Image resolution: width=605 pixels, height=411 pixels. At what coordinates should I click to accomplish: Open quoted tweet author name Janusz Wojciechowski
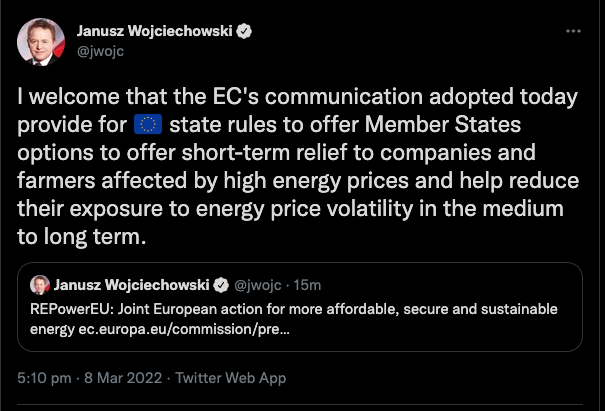click(x=131, y=285)
